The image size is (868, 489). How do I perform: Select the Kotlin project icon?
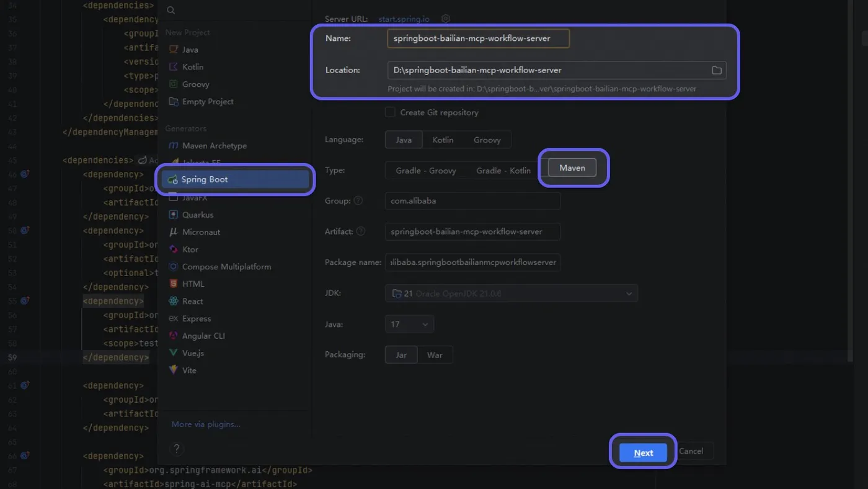(x=174, y=67)
